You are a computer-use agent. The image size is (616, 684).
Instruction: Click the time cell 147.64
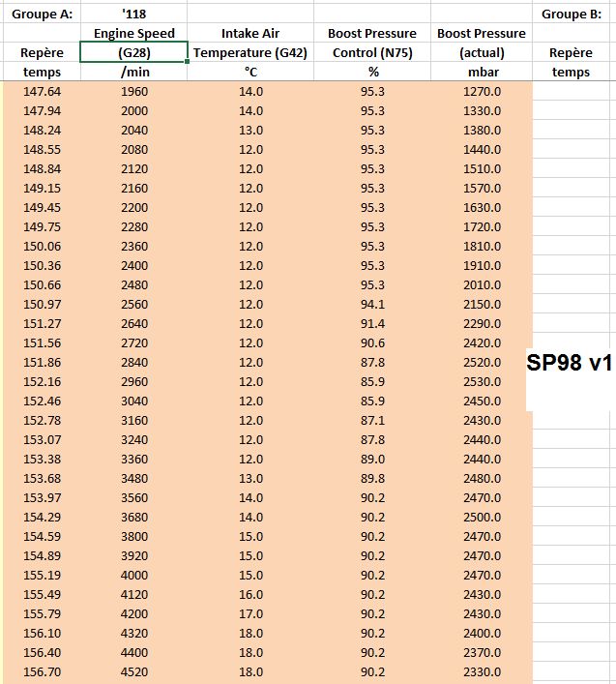pos(42,91)
